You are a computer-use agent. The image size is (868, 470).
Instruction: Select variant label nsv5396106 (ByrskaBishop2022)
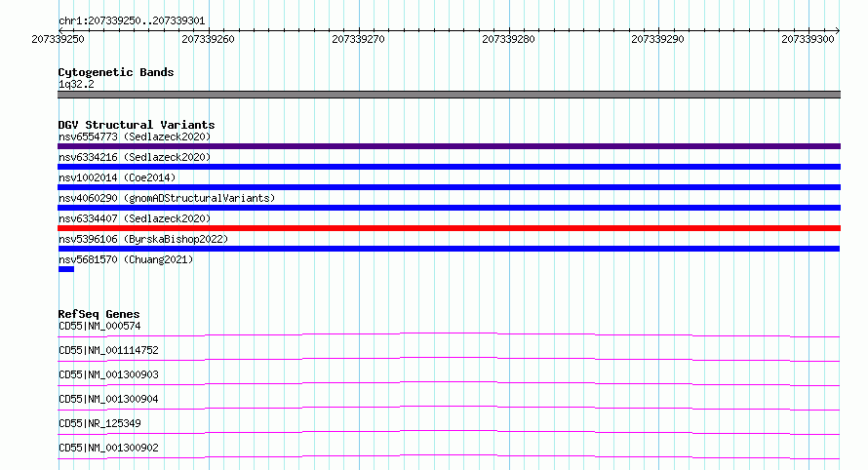click(143, 239)
